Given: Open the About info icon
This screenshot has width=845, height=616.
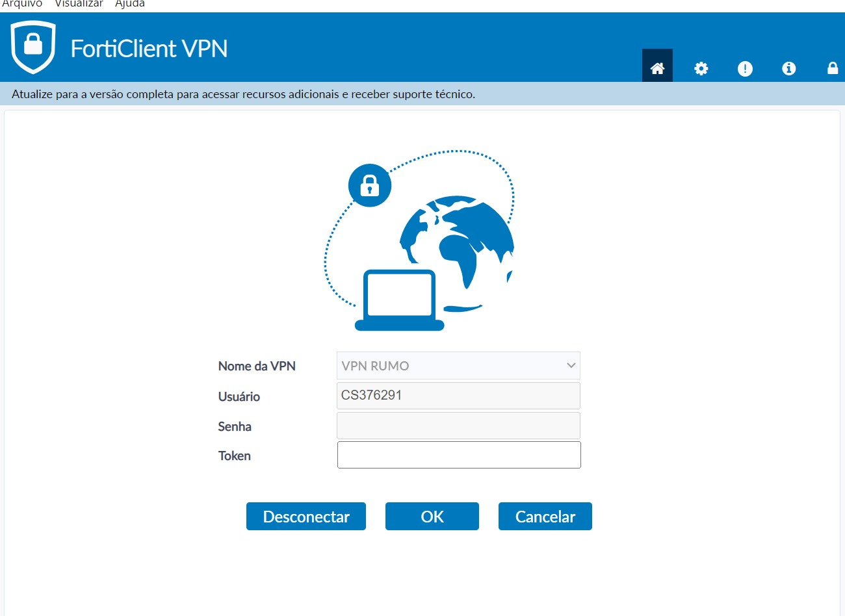Looking at the screenshot, I should click(789, 68).
